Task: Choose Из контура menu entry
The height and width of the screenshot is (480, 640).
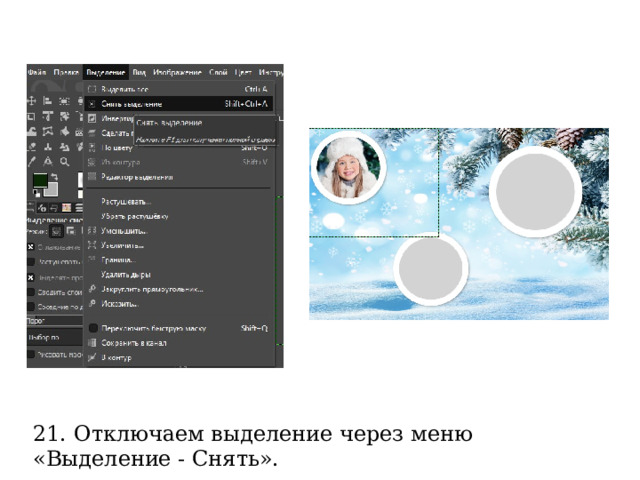Action: click(x=178, y=162)
